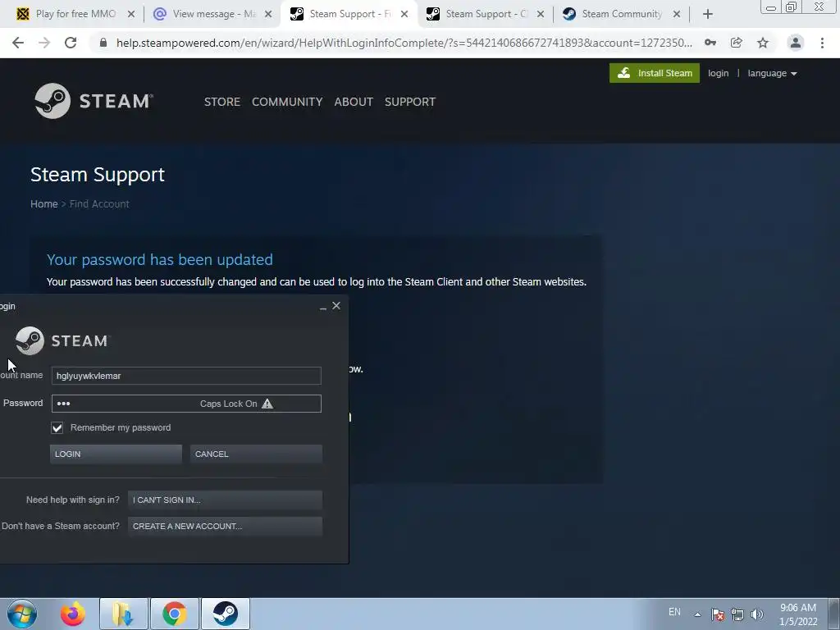Image resolution: width=840 pixels, height=630 pixels.
Task: Click the network tray icon
Action: coord(737,614)
